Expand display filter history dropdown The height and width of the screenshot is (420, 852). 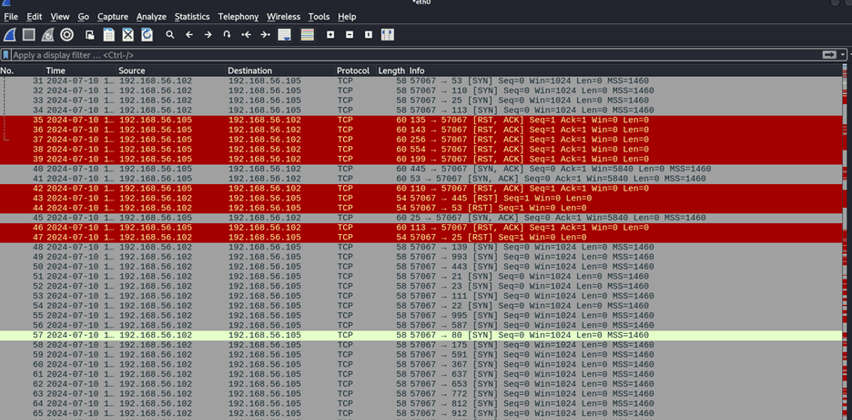tap(843, 55)
